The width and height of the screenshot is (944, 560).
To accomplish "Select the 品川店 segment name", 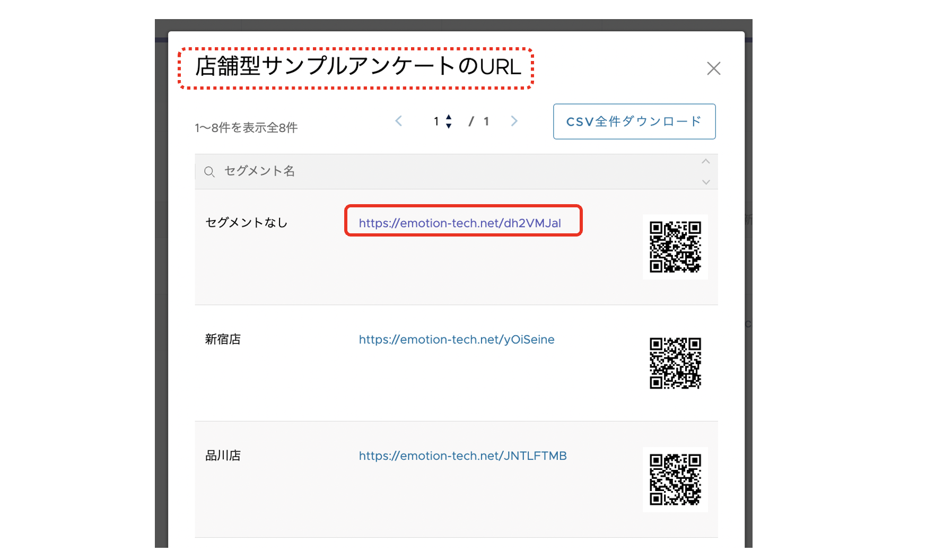I will pyautogui.click(x=223, y=456).
